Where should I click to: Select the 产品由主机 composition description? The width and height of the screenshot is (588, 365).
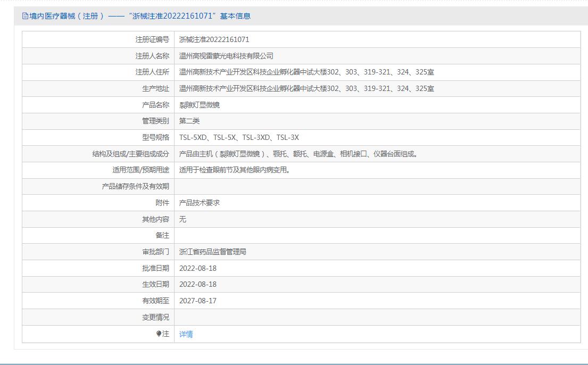pyautogui.click(x=299, y=154)
